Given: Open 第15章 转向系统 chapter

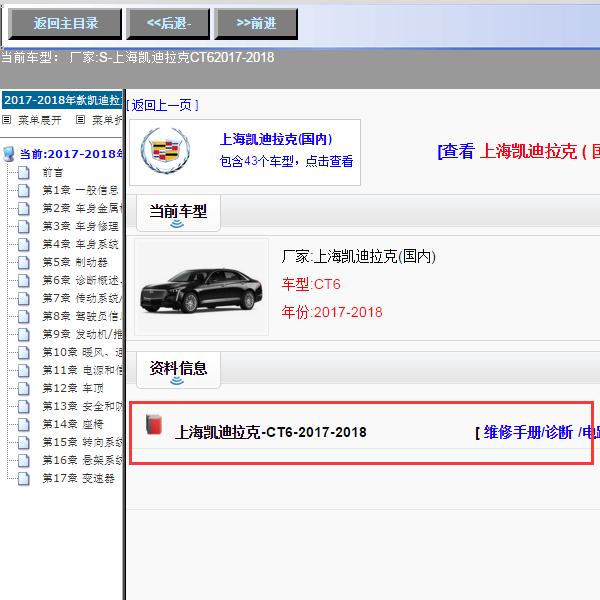Looking at the screenshot, I should click(x=82, y=442).
